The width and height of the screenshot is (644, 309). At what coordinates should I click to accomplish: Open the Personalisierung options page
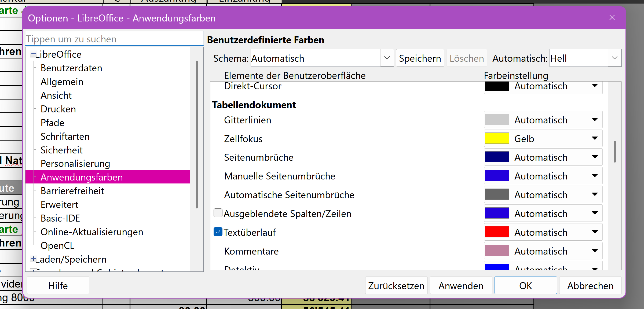(x=75, y=164)
